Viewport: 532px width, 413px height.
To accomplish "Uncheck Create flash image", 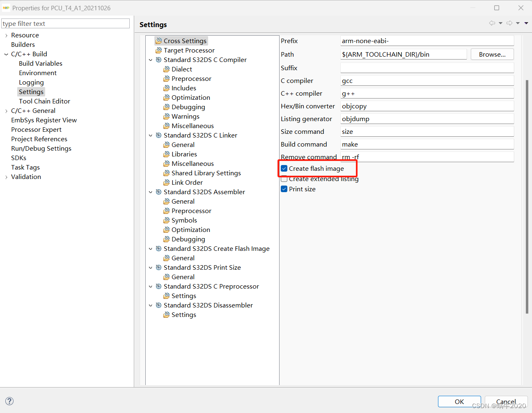I will [284, 168].
